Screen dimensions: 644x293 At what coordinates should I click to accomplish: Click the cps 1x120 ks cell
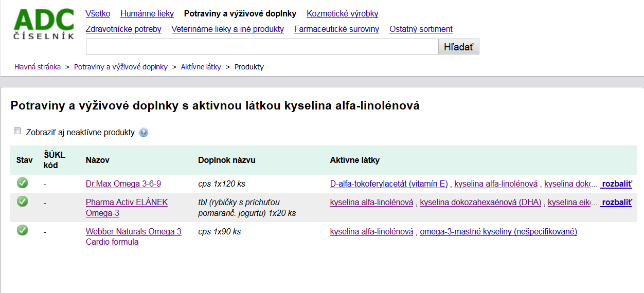click(222, 184)
